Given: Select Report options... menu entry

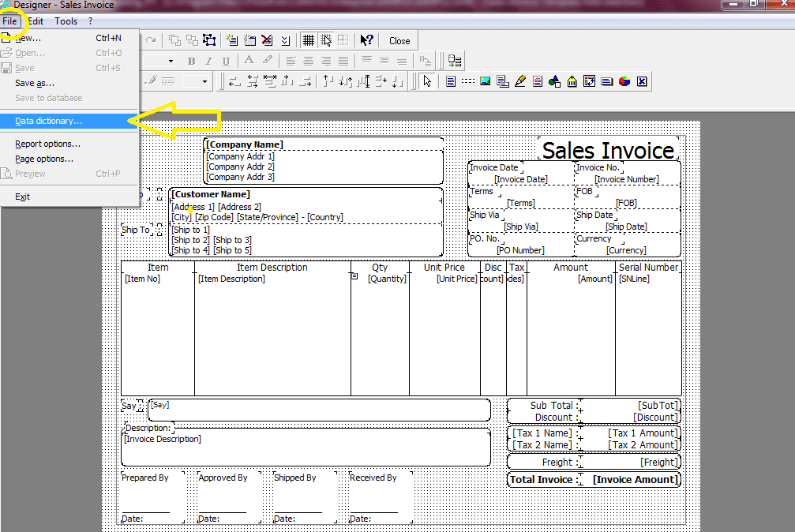Looking at the screenshot, I should point(69,144).
